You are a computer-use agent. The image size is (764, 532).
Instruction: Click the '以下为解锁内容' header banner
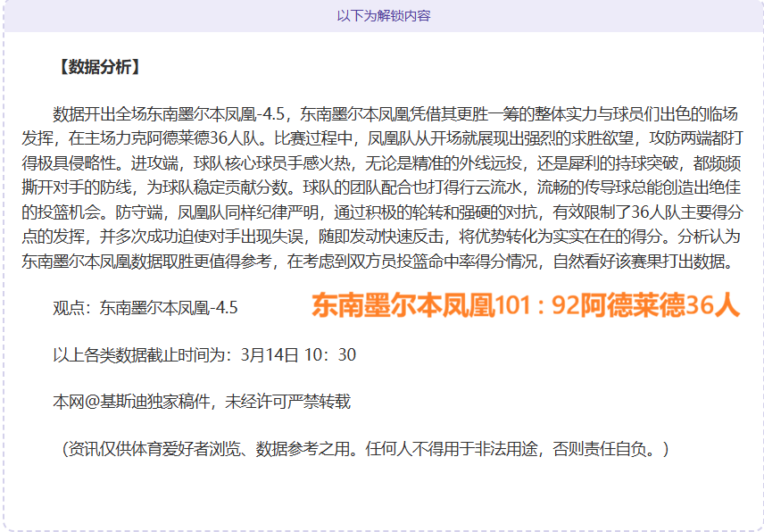383,16
